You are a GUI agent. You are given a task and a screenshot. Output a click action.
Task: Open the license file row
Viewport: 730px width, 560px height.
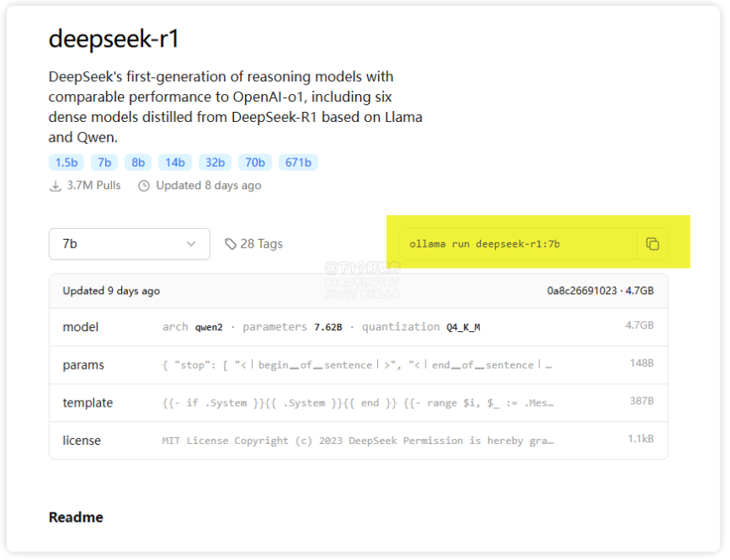click(358, 441)
